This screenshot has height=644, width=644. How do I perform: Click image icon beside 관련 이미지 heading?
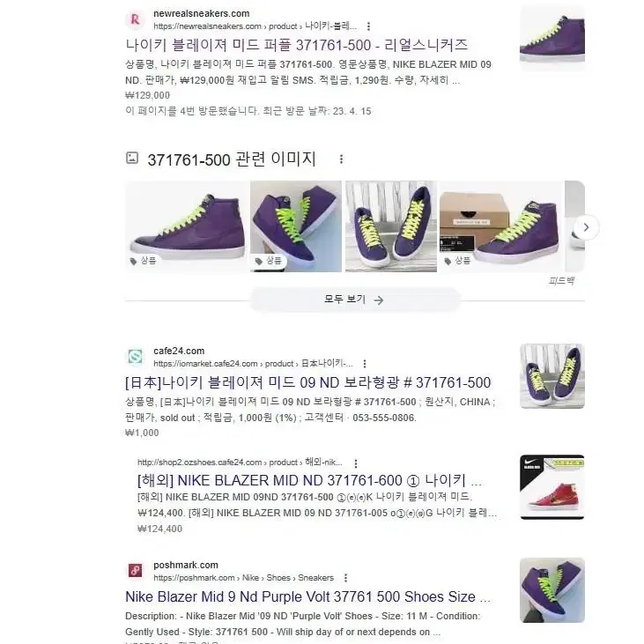click(132, 158)
